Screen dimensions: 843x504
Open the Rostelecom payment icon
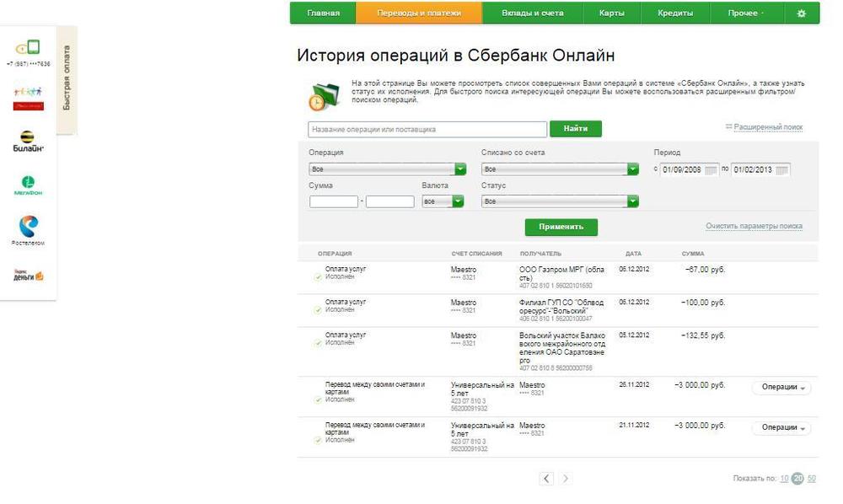(28, 229)
